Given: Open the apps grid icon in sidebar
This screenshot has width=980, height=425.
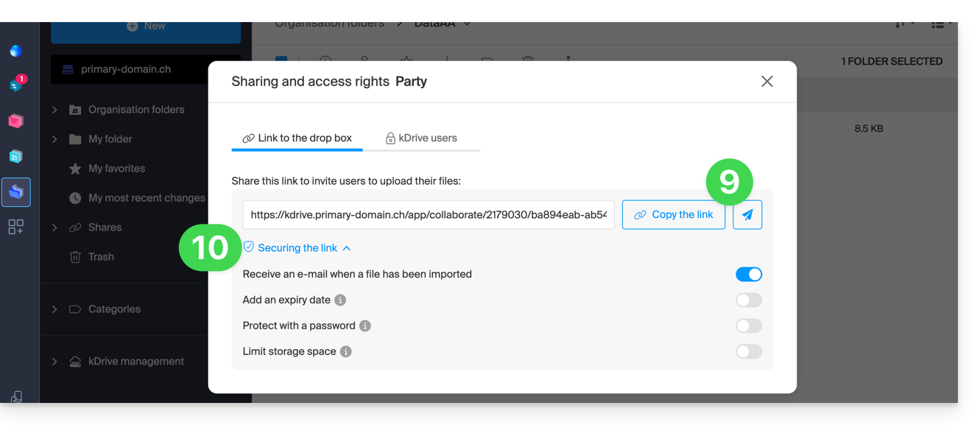Looking at the screenshot, I should [15, 227].
